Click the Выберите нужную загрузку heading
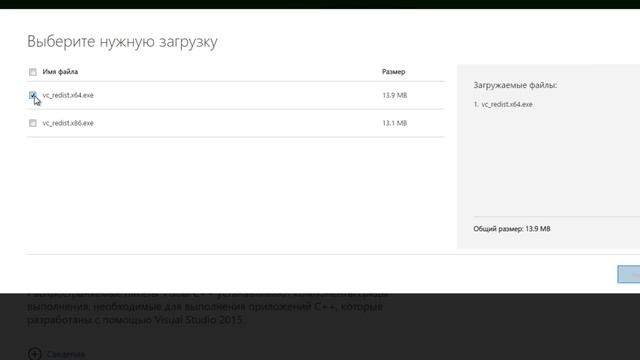 tap(122, 42)
